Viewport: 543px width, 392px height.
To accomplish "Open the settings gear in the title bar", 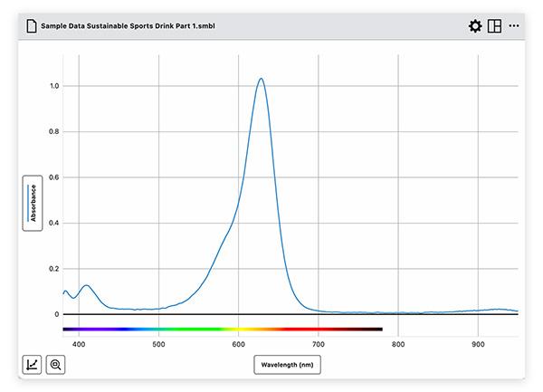I will [475, 26].
